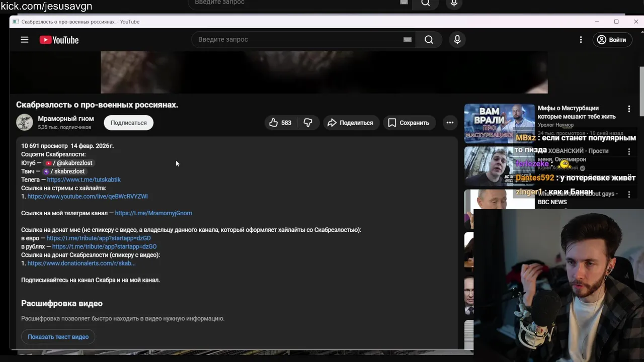Click the background window's search magnifier icon

[x=426, y=3]
